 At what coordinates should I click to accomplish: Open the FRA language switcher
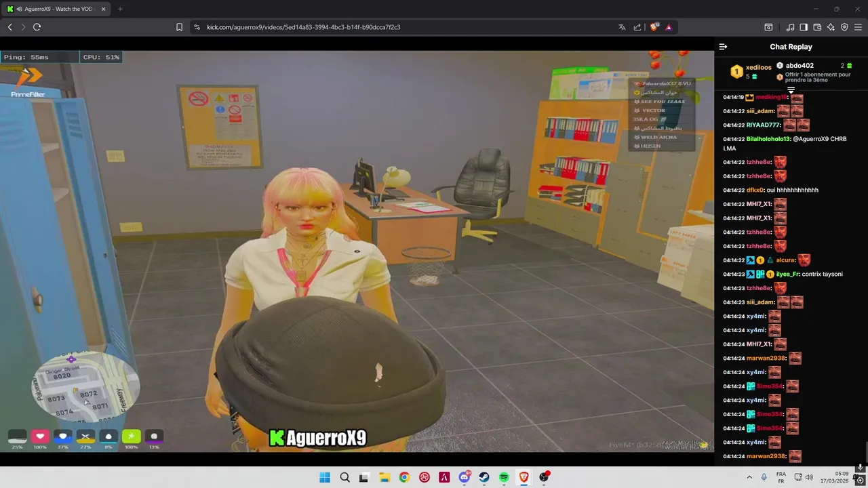click(781, 477)
